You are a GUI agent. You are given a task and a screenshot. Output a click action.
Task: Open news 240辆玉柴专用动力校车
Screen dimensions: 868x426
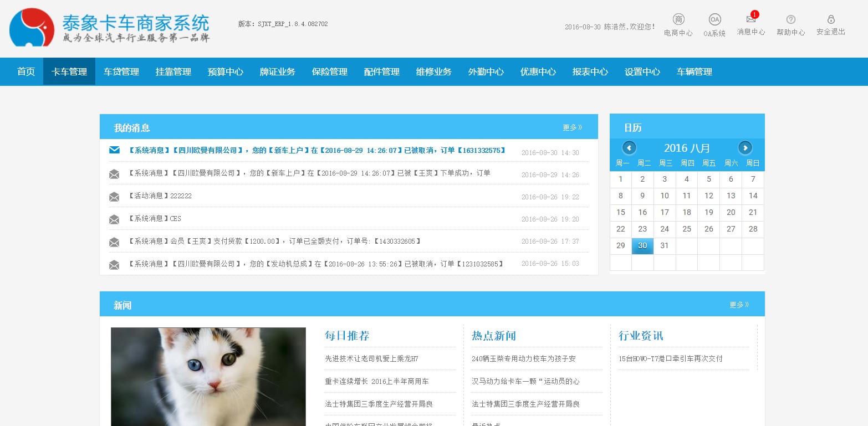coord(524,358)
